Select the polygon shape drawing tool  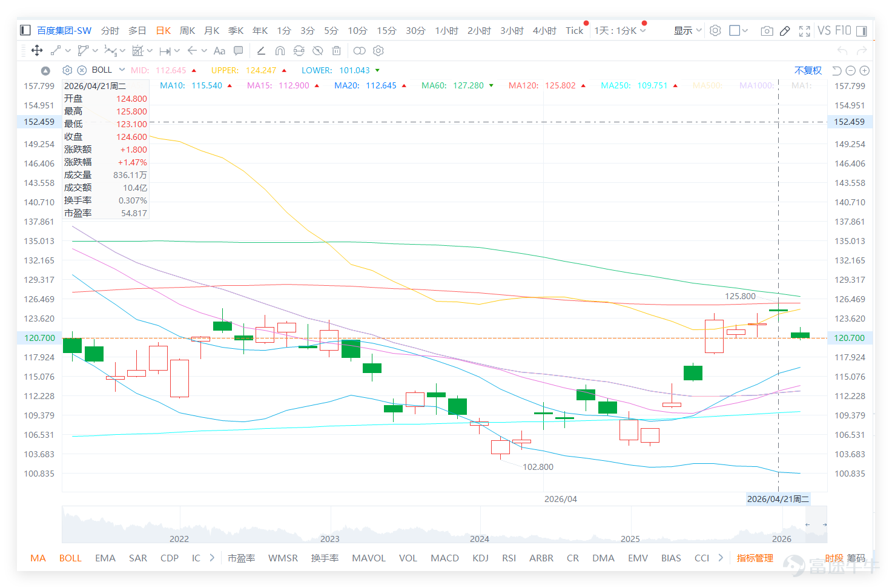pyautogui.click(x=83, y=51)
